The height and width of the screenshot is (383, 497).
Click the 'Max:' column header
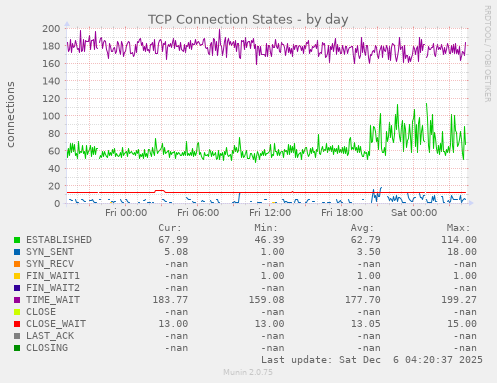tap(459, 228)
